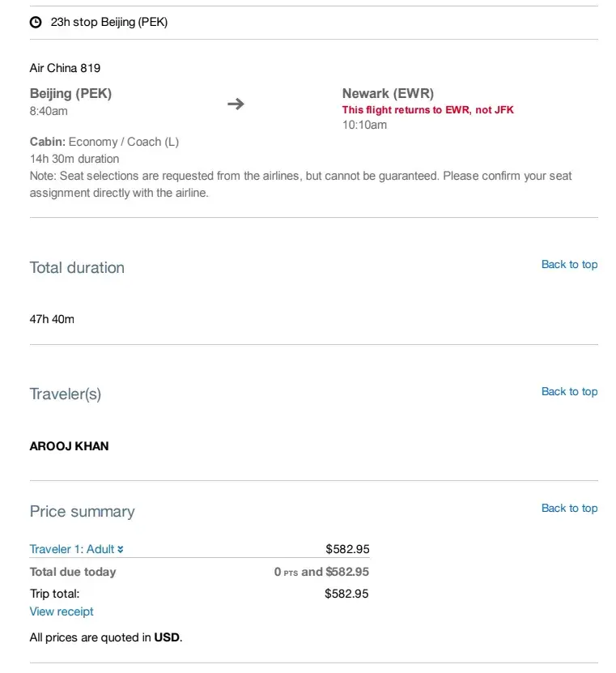The width and height of the screenshot is (616, 673).
Task: Expand the Traveler 1: Adult price breakdown
Action: pos(72,549)
